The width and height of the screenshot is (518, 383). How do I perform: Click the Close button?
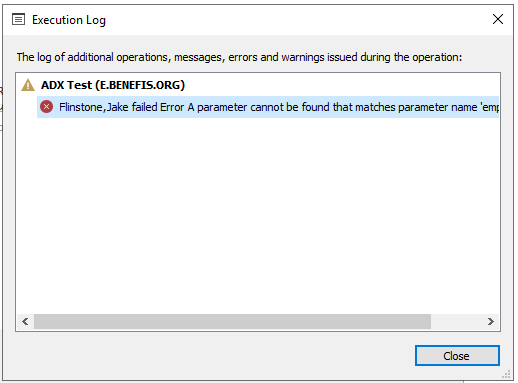tap(457, 356)
